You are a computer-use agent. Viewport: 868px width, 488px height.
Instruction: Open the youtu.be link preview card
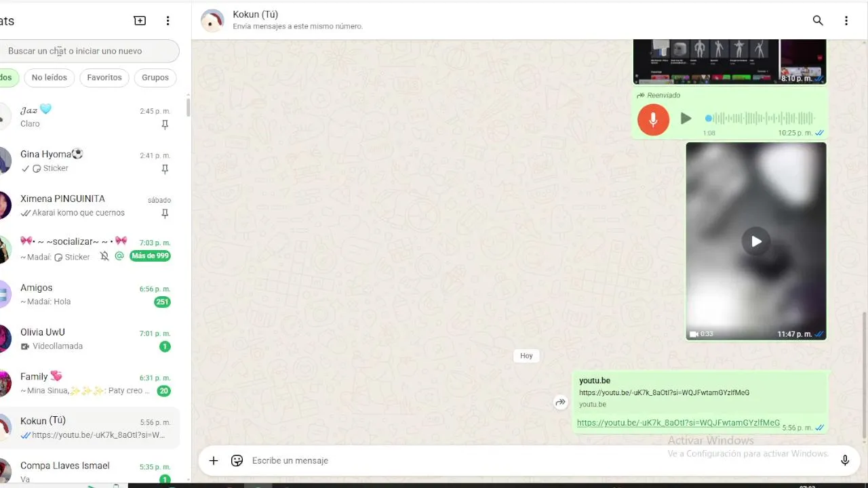[x=700, y=392]
